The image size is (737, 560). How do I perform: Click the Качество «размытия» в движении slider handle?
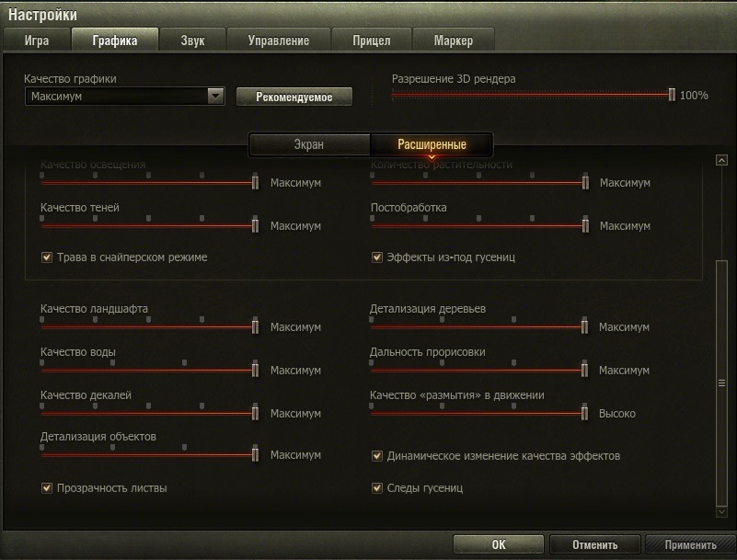point(584,413)
